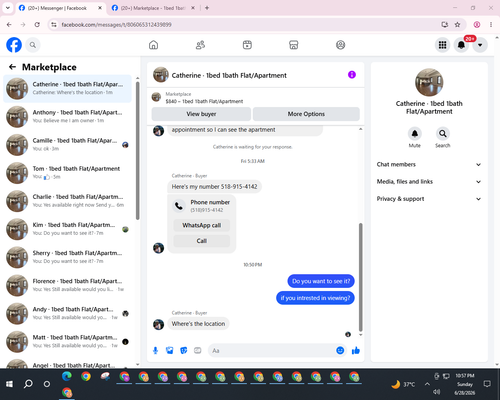Open a new browser tab with plus

[x=207, y=8]
